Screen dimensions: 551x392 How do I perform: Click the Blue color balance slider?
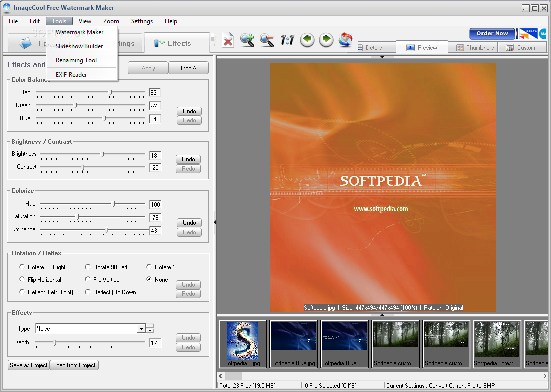90,119
